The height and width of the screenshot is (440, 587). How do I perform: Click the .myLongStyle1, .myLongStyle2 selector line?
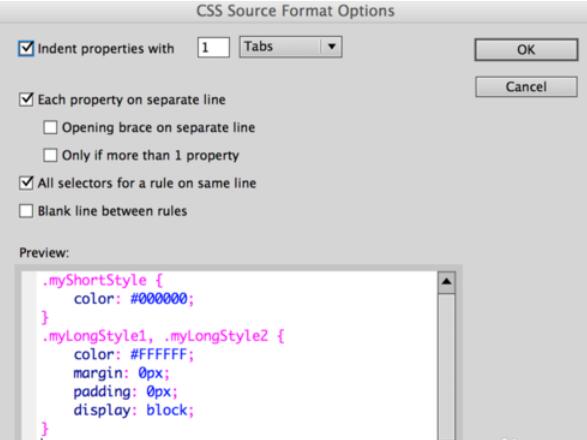click(x=163, y=336)
